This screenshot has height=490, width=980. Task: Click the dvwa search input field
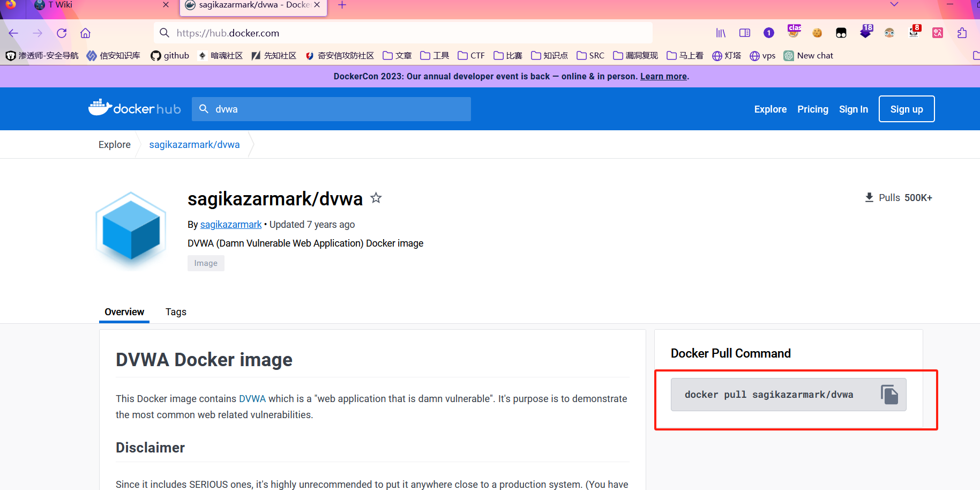[x=331, y=109]
